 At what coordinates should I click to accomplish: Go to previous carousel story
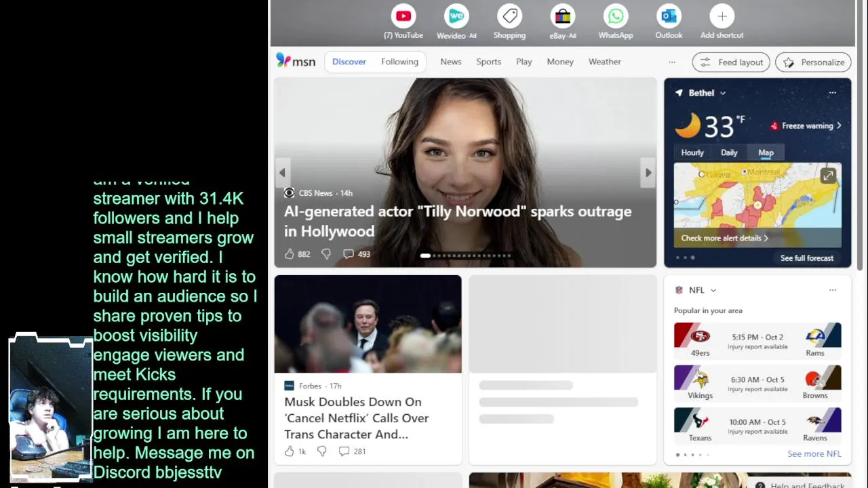coord(282,173)
